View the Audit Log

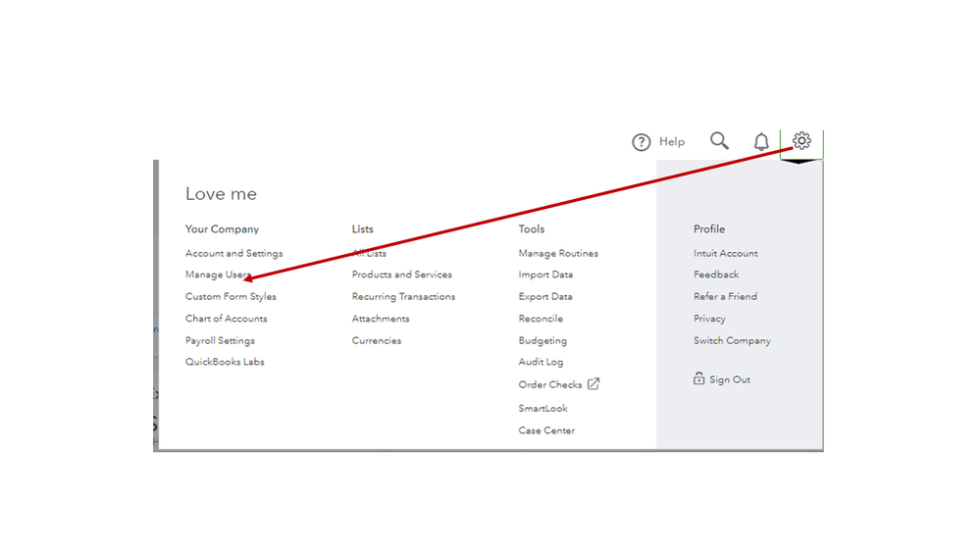coord(541,363)
